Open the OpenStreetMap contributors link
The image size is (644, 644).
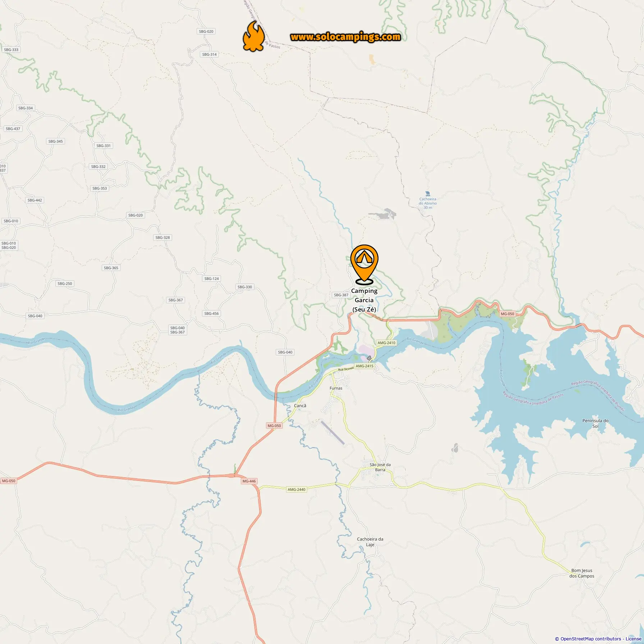pyautogui.click(x=591, y=639)
